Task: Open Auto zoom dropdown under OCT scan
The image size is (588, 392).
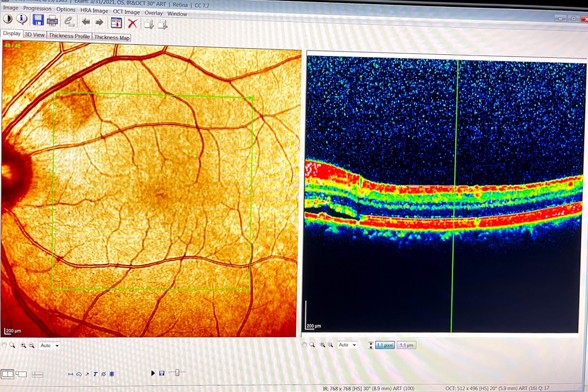Action: click(348, 345)
